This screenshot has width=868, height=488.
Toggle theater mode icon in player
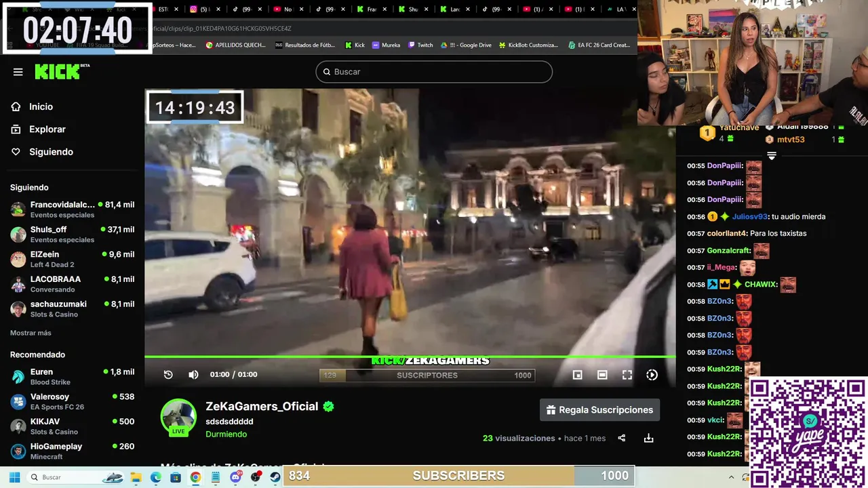click(602, 375)
